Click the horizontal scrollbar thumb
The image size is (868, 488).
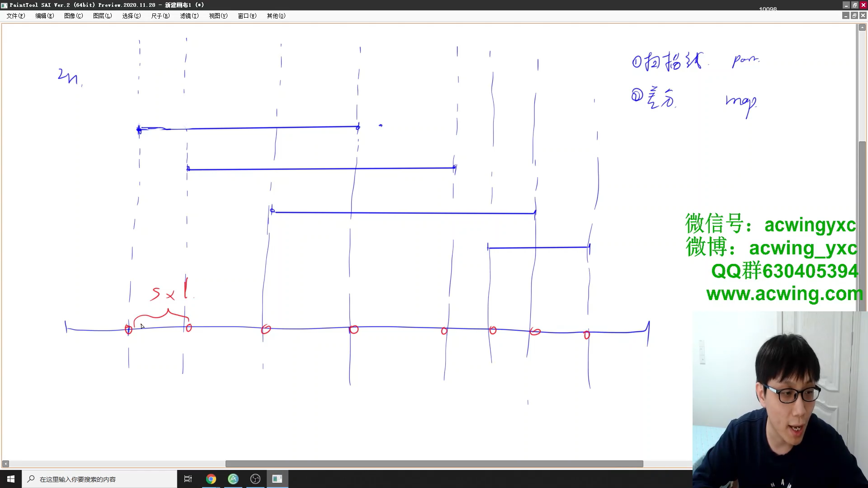434,464
